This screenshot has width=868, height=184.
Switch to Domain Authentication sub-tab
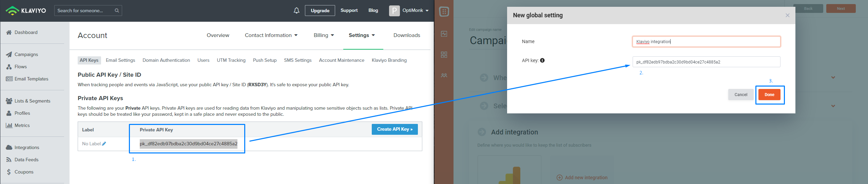(x=166, y=60)
